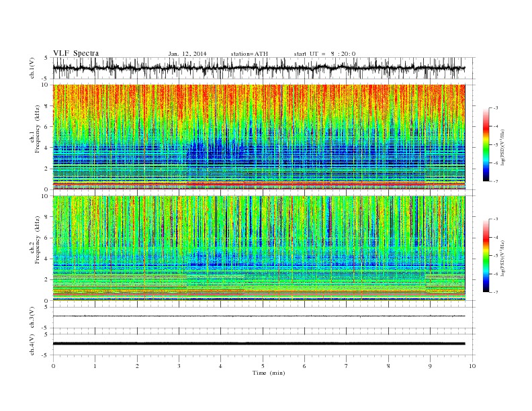Click time axis tick label "9"

click(430, 366)
